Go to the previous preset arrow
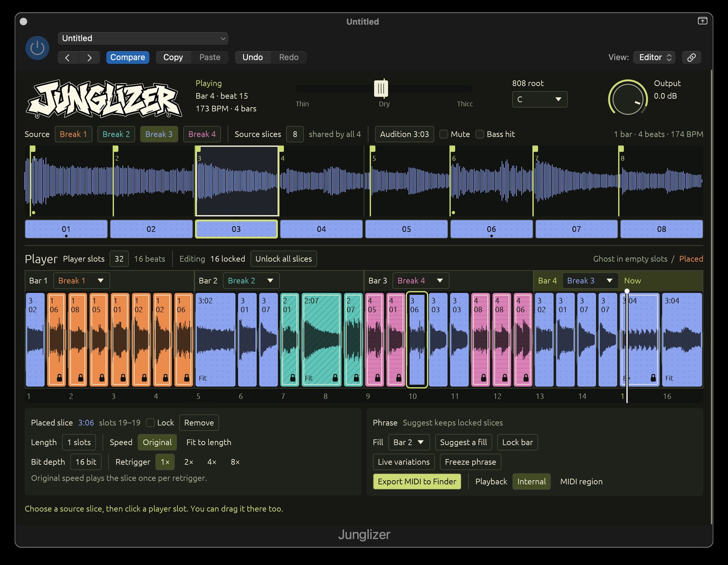This screenshot has width=728, height=565. [x=68, y=57]
